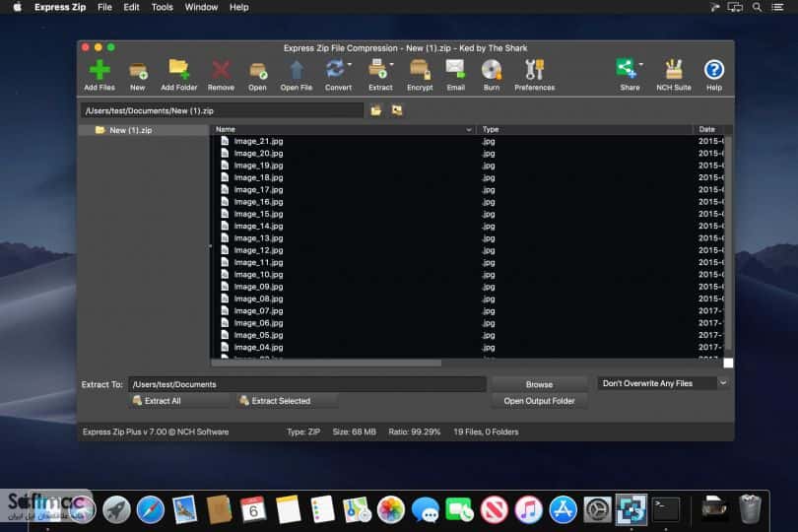798x532 pixels.
Task: Open Trash in the Dock
Action: pos(750,509)
